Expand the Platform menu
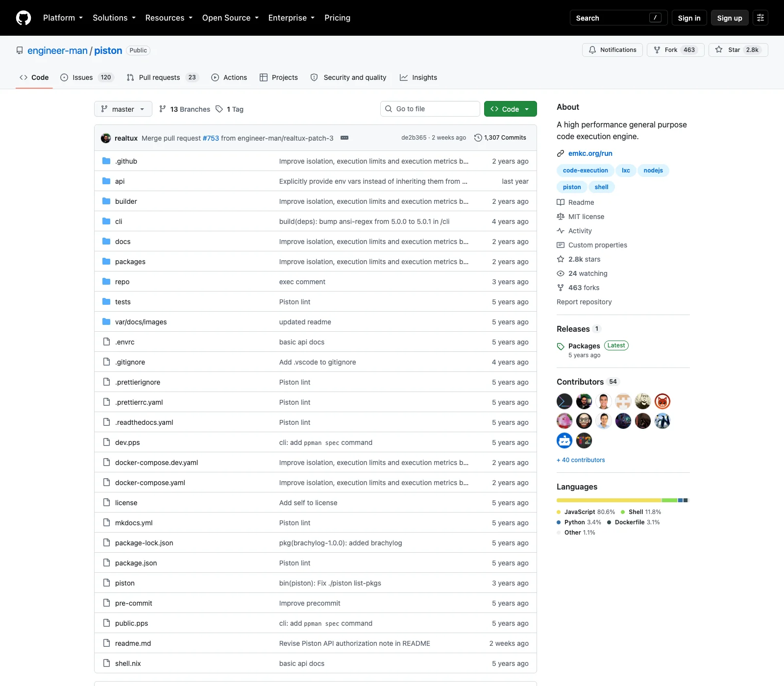Screen dimensions: 784x686 [x=63, y=18]
